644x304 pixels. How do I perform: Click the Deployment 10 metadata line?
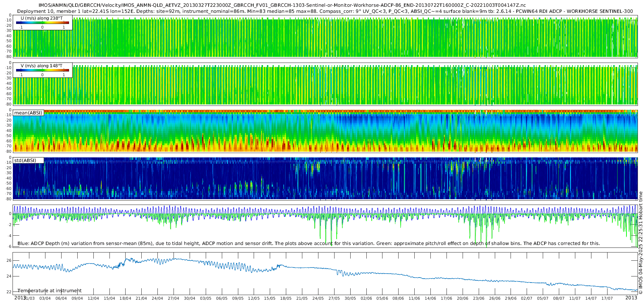(325, 11)
